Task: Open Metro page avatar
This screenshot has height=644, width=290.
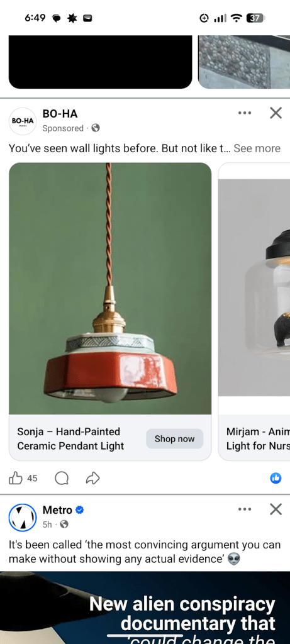Action: tap(23, 518)
